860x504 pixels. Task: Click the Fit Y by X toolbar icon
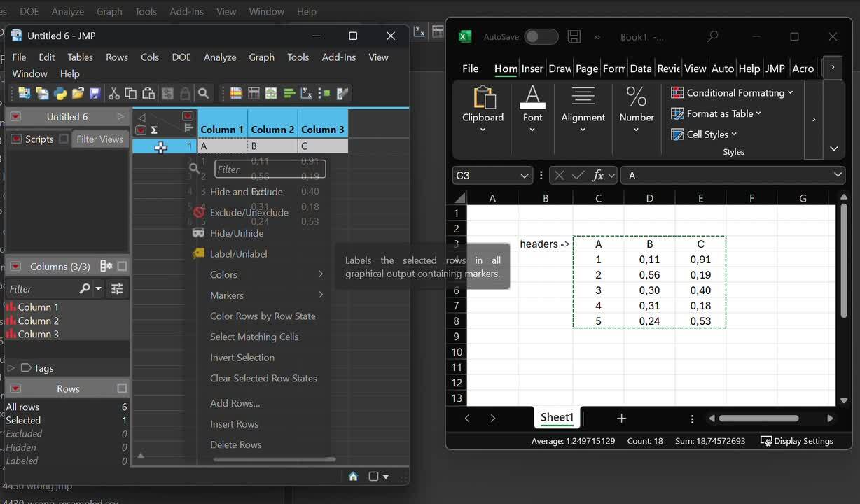tap(306, 93)
